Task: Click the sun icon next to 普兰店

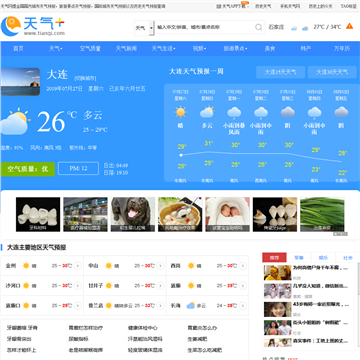Action: click(109, 306)
